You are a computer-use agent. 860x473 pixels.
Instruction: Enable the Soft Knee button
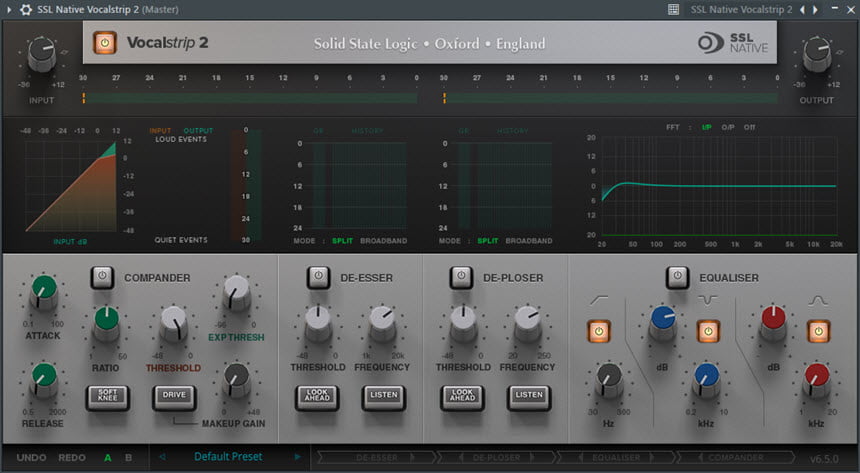pyautogui.click(x=108, y=397)
